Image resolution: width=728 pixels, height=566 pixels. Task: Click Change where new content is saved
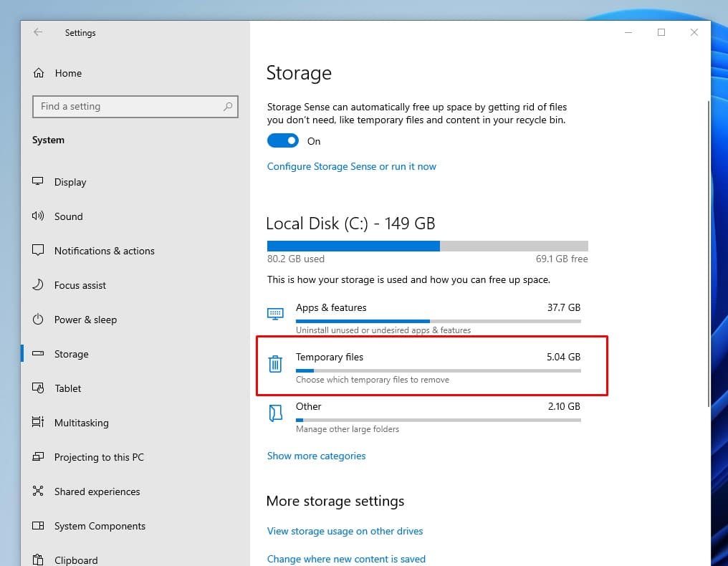346,559
